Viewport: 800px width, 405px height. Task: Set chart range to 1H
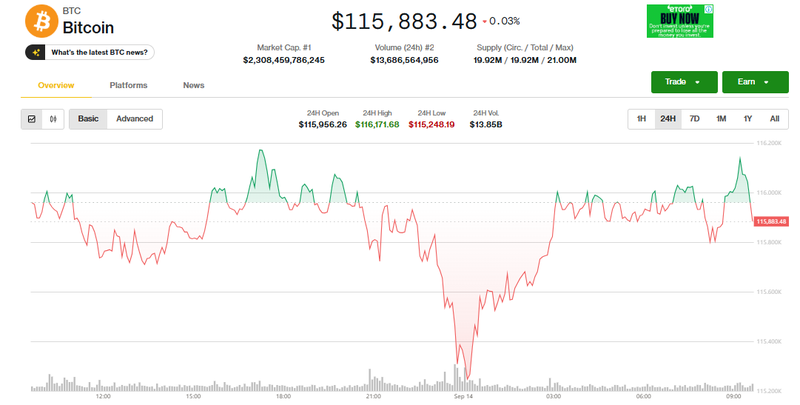click(641, 119)
